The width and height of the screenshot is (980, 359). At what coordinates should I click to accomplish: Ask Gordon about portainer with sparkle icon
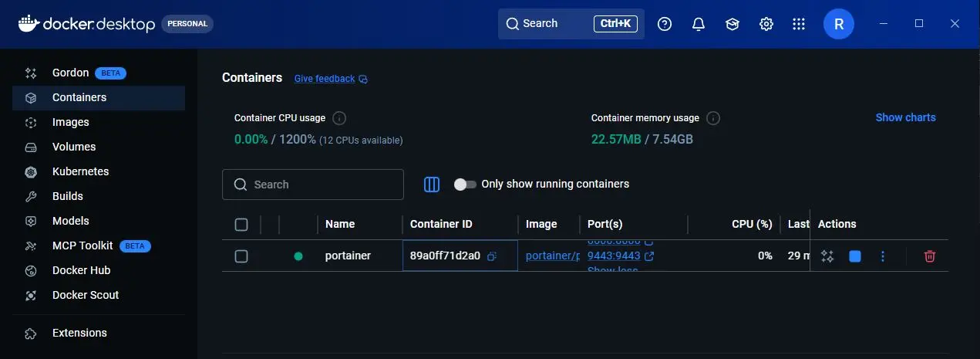(827, 256)
